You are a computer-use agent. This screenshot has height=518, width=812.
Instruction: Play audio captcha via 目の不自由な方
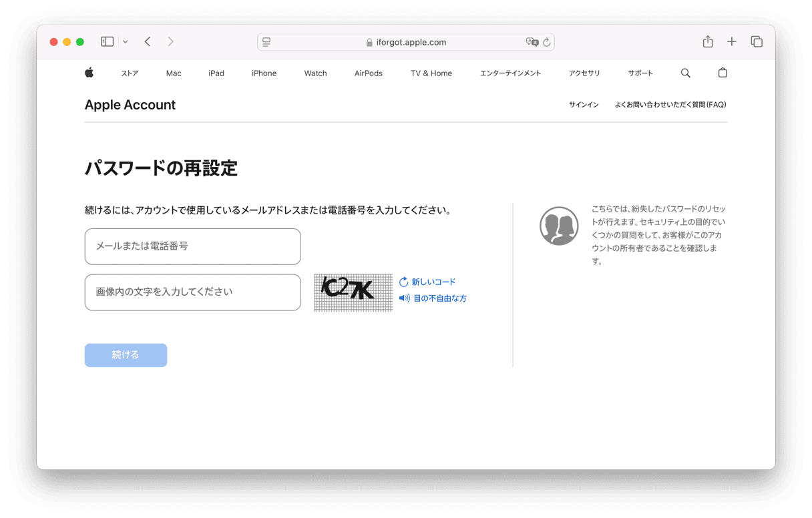point(439,298)
